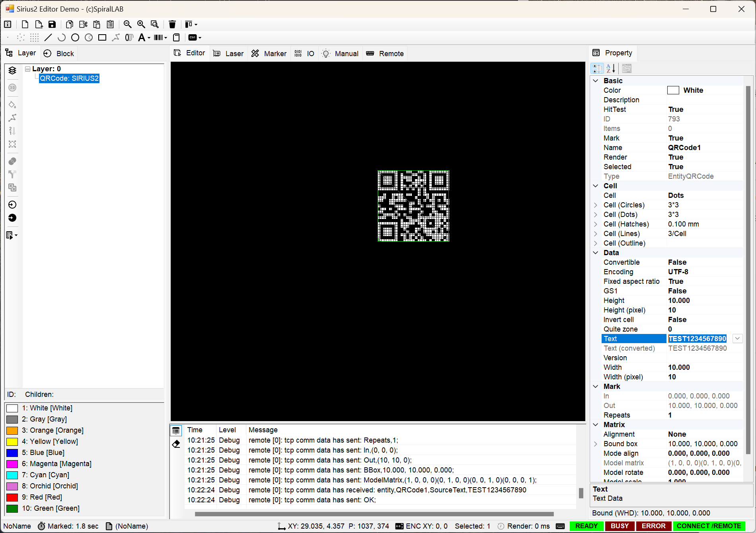Select the SD card memory tool
The height and width of the screenshot is (533, 756).
point(176,37)
